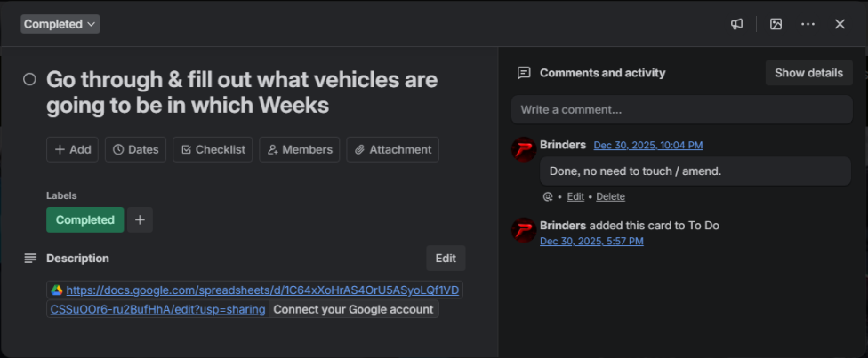Click Brinders avatar beside the comment

tap(523, 150)
